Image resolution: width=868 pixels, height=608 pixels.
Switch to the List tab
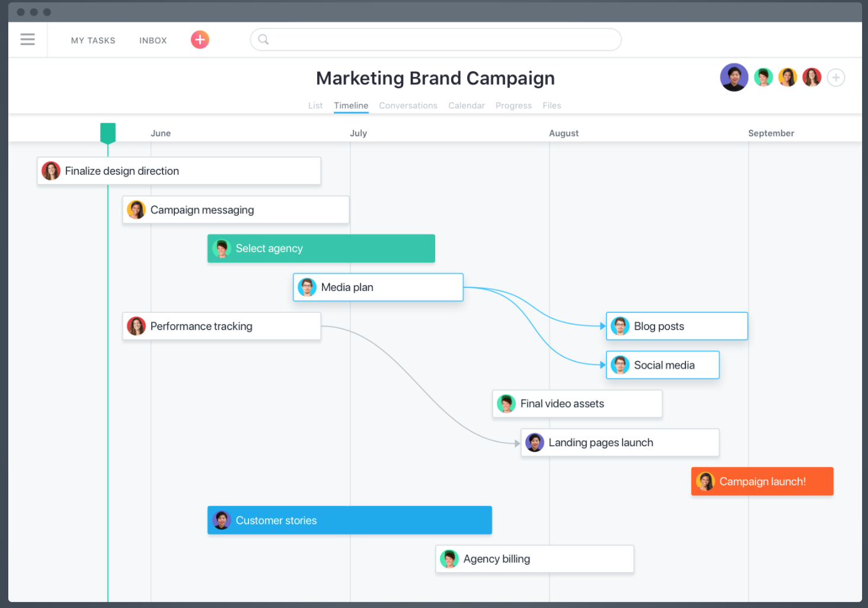[315, 105]
